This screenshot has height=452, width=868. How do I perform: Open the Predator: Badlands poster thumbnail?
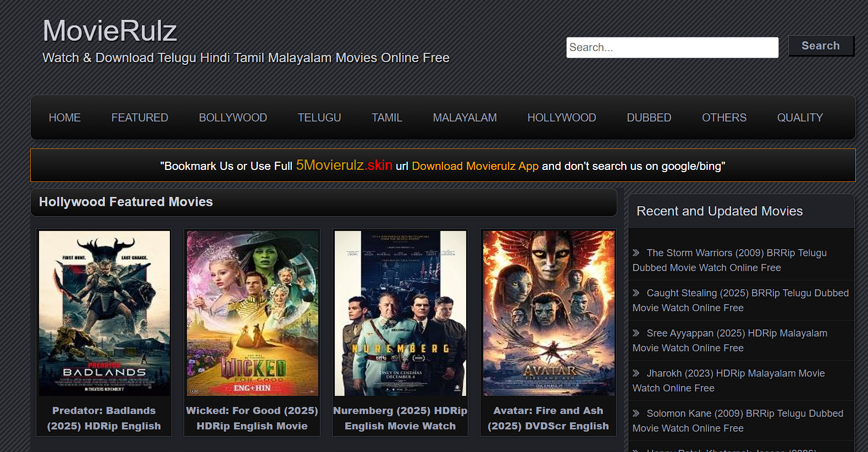104,313
